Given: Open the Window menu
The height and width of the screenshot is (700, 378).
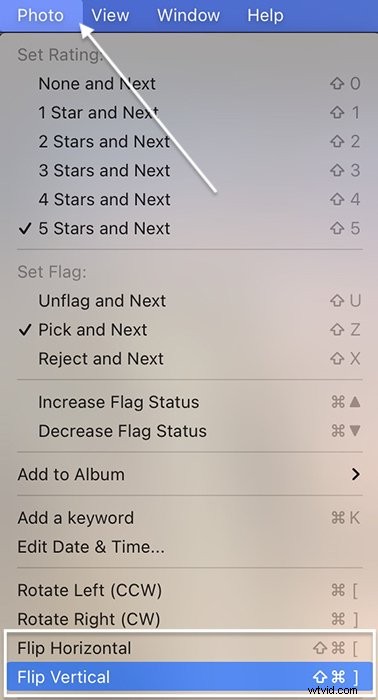Looking at the screenshot, I should (x=188, y=16).
